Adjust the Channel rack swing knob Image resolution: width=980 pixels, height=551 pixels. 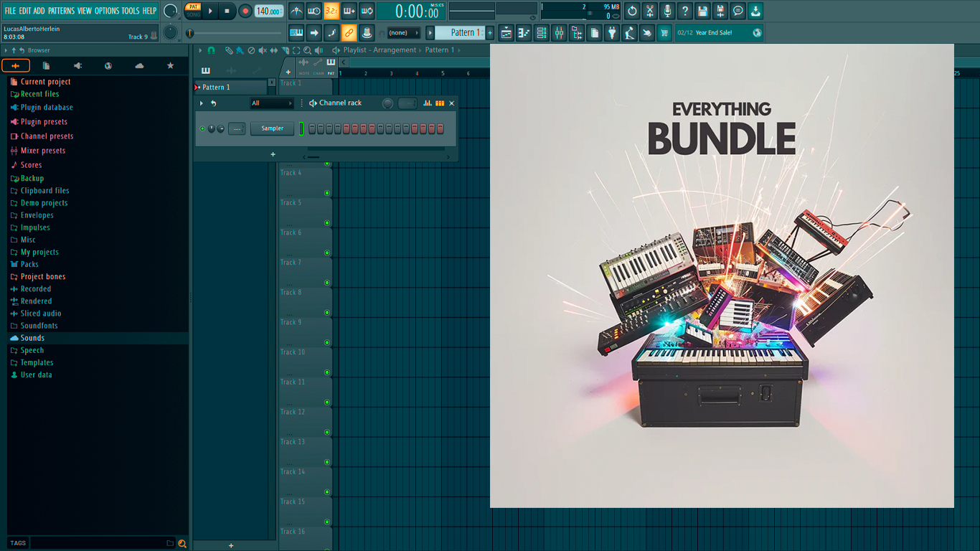[387, 103]
